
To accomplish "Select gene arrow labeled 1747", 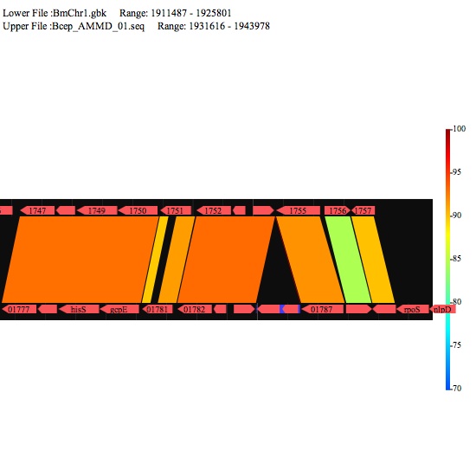I will tap(37, 210).
